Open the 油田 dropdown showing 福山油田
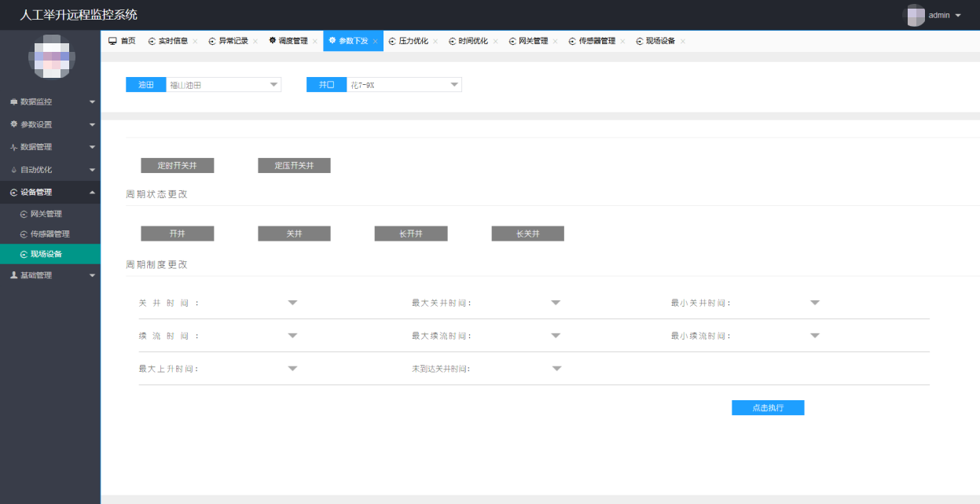The height and width of the screenshot is (504, 980). click(x=223, y=85)
